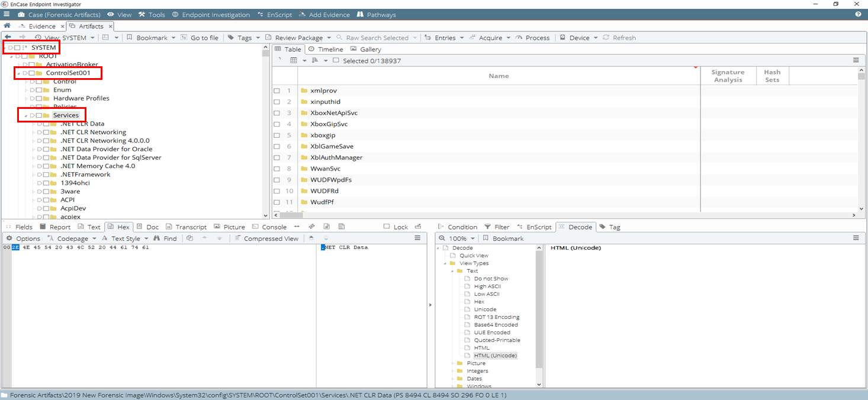This screenshot has height=400, width=868.
Task: Click Bookmark in Decode pane toolbar
Action: tap(503, 238)
